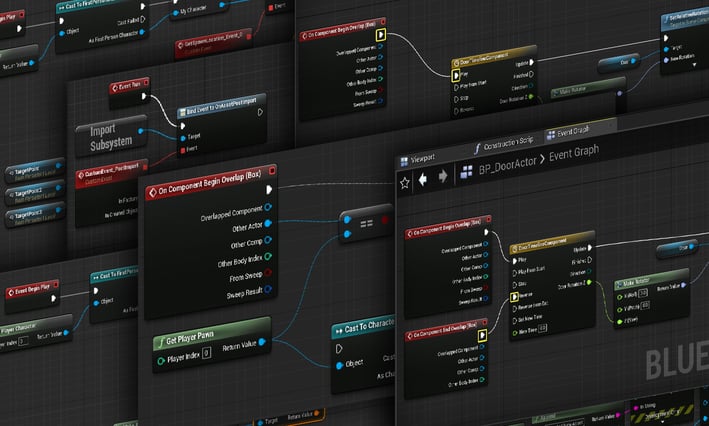The height and width of the screenshot is (426, 709).
Task: Click Cast Failed pin on Cast To FirstPerson node
Action: pyautogui.click(x=142, y=19)
